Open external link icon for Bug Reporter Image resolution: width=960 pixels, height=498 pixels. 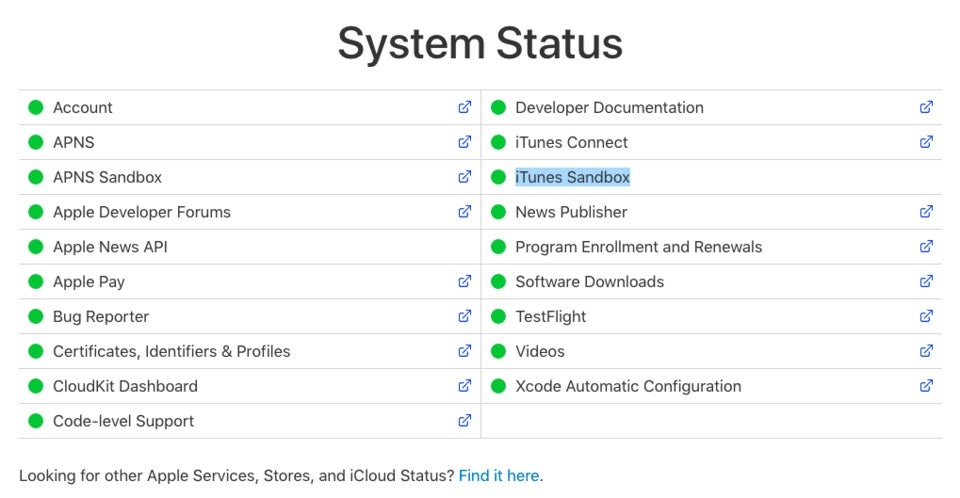click(465, 316)
